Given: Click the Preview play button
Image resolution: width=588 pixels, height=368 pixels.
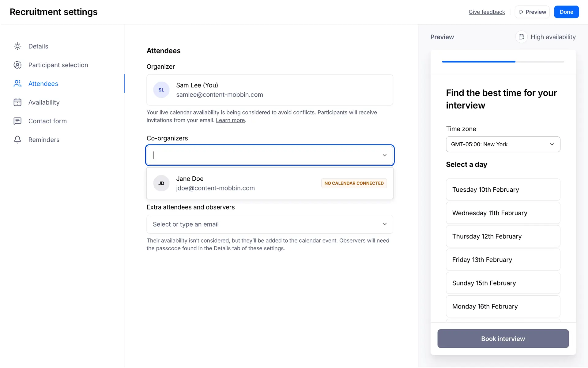Looking at the screenshot, I should (532, 12).
